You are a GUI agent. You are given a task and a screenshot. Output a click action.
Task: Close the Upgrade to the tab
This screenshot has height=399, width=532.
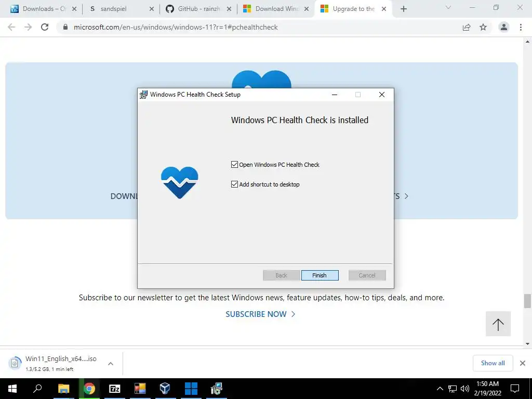pyautogui.click(x=384, y=9)
